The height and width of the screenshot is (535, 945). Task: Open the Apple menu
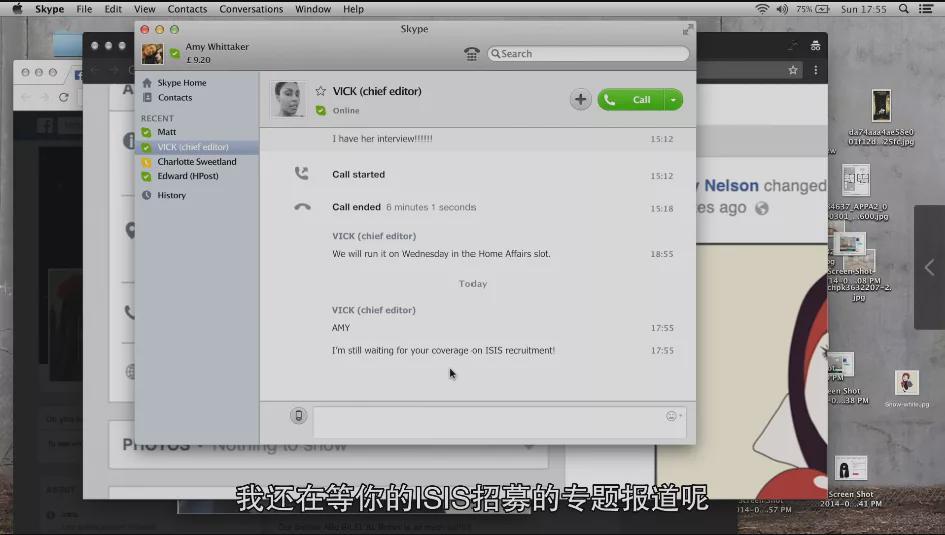coord(17,8)
